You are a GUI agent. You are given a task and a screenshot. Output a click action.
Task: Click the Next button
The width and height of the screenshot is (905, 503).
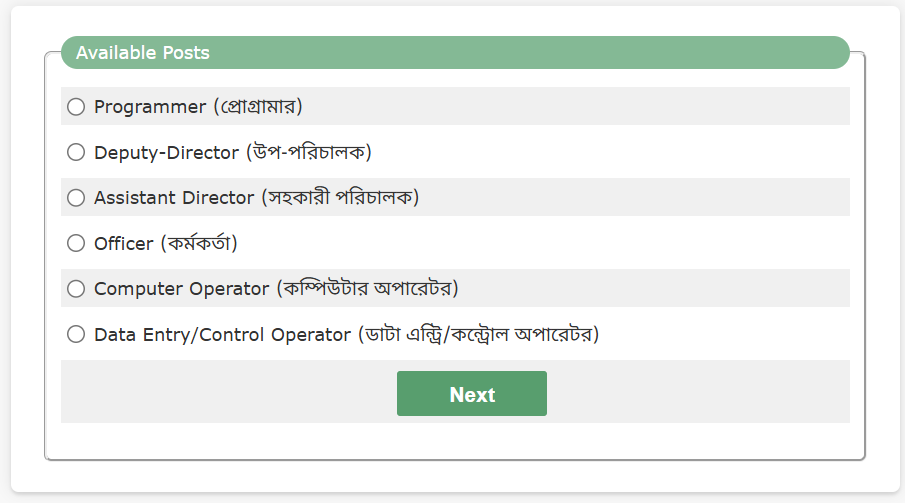tap(472, 394)
